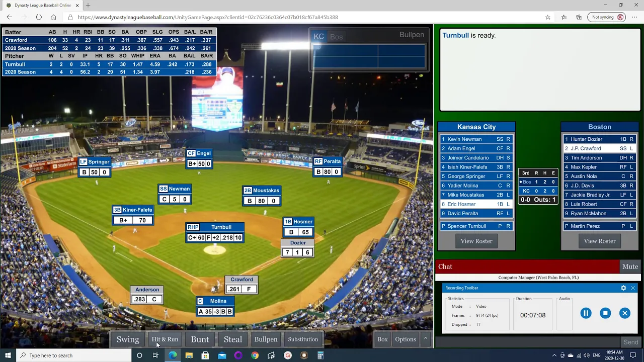This screenshot has width=644, height=362.
Task: Open browser Settings and more menu
Action: (x=634, y=17)
